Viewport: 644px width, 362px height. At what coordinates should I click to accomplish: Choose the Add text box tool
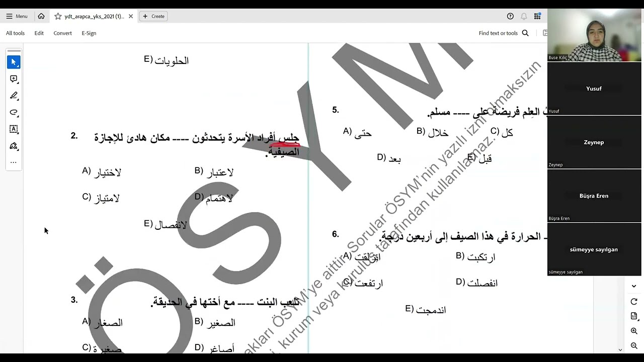pos(14,129)
